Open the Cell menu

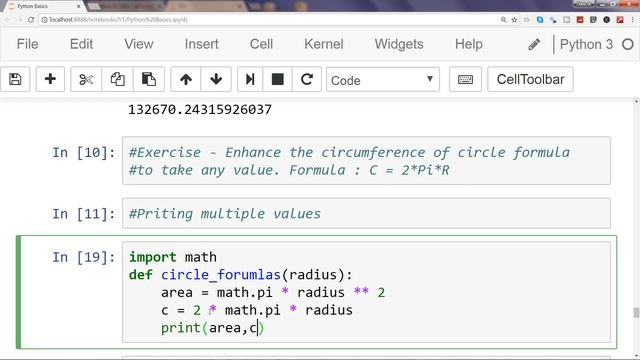click(x=261, y=44)
